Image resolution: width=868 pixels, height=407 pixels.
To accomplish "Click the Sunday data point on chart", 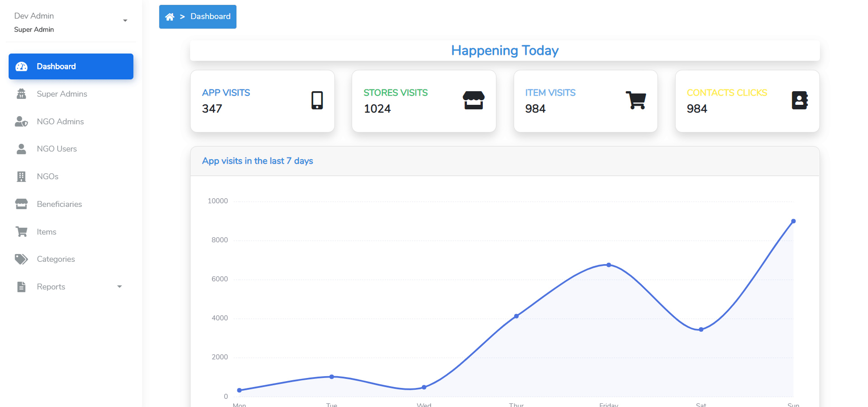I will click(793, 221).
